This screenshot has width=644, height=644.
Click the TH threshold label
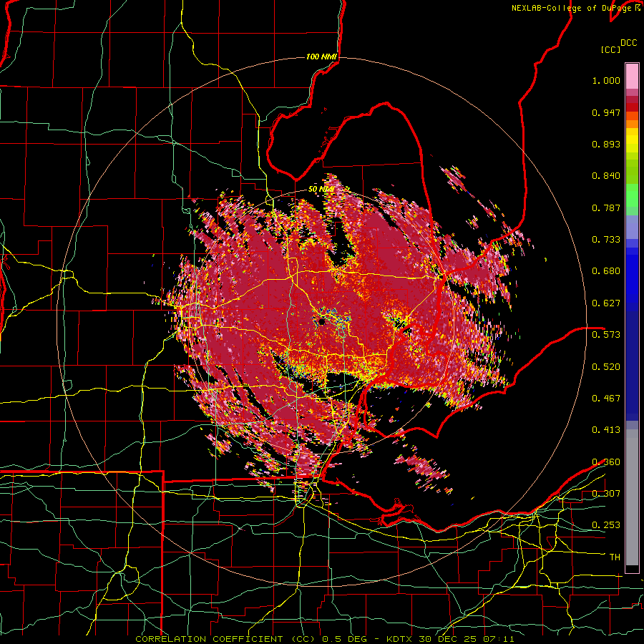click(x=615, y=557)
